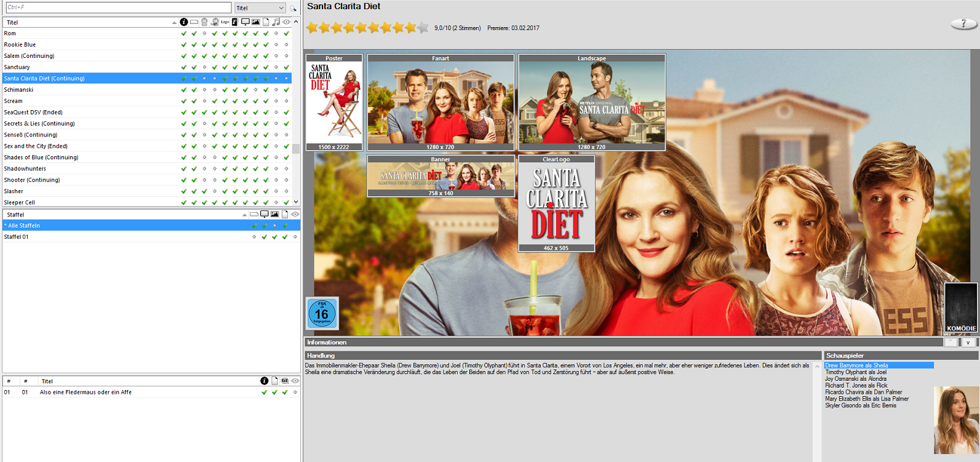Click the Staffel column header
Image resolution: width=980 pixels, height=462 pixels.
pos(125,214)
